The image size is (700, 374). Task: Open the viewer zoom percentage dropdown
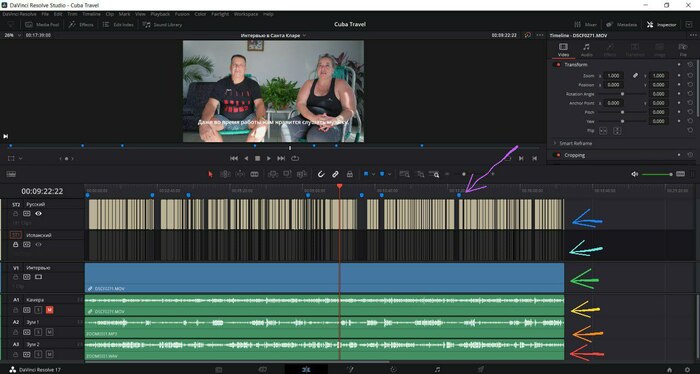tap(13, 35)
